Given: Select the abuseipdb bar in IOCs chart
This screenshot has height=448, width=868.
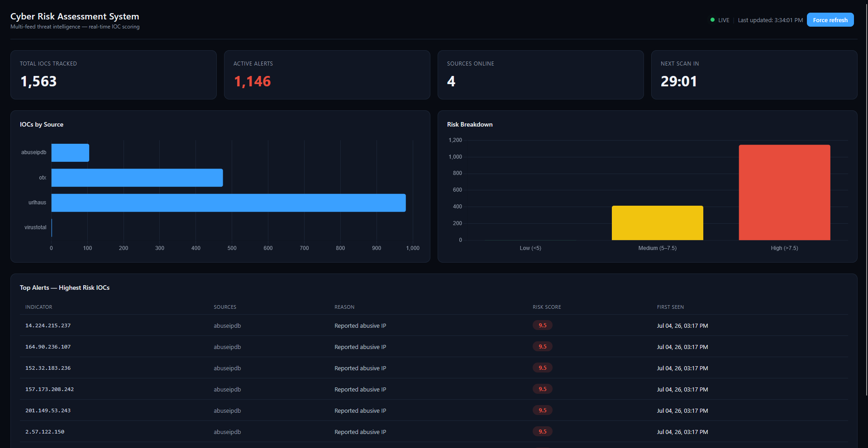Looking at the screenshot, I should click(70, 153).
